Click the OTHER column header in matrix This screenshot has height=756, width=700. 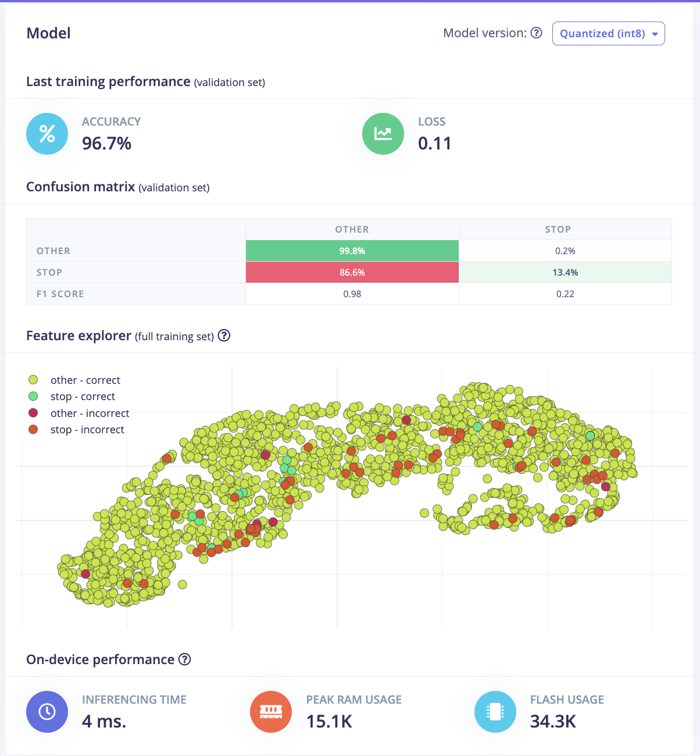352,229
